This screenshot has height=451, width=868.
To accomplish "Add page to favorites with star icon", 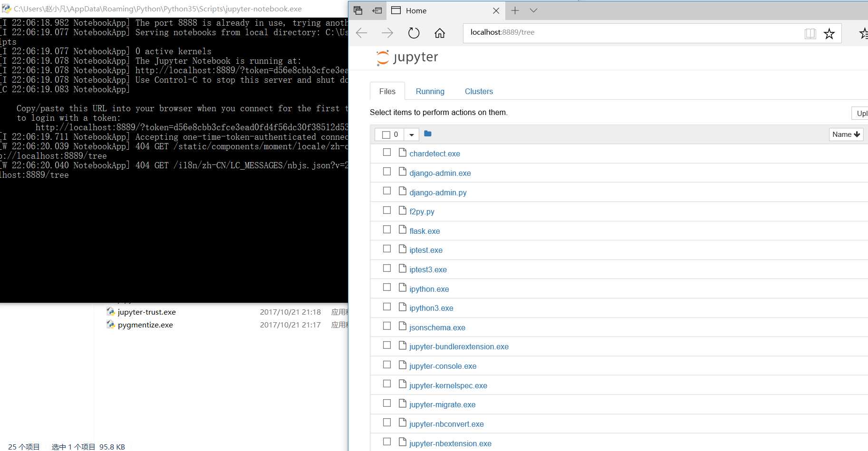I will 829,33.
